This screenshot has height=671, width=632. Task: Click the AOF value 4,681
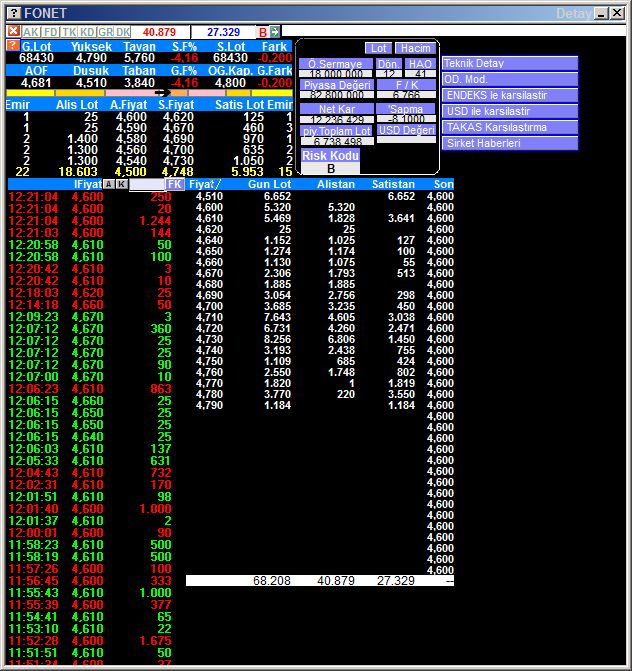(36, 83)
